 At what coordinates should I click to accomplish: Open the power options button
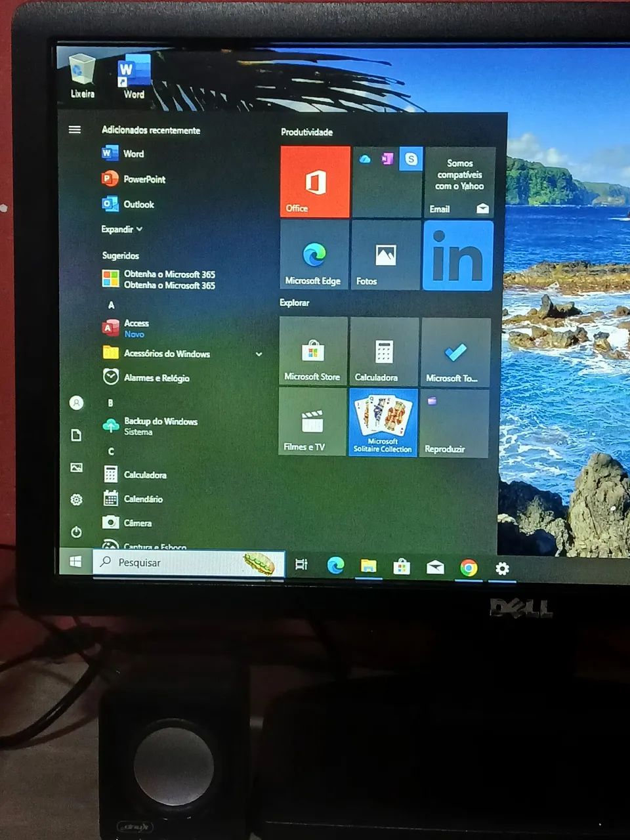(77, 532)
